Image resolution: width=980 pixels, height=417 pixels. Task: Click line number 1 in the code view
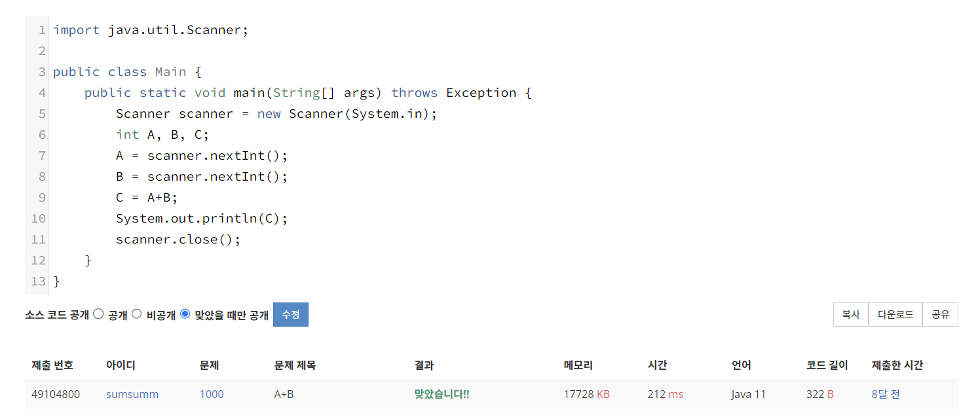(42, 29)
